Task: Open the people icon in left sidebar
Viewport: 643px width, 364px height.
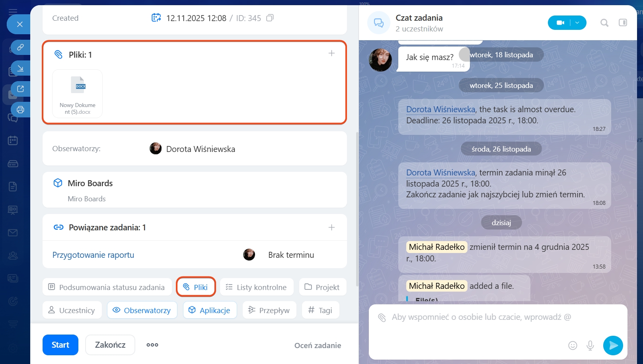Action: (13, 256)
